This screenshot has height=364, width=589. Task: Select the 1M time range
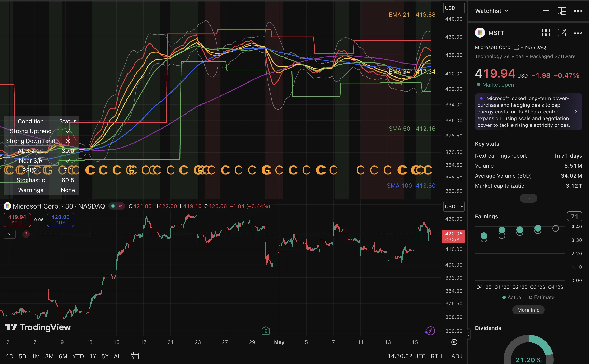click(36, 356)
